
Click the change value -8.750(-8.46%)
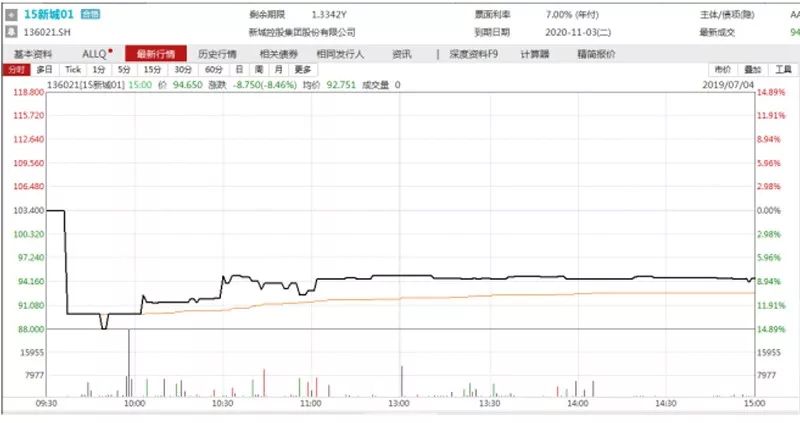264,85
